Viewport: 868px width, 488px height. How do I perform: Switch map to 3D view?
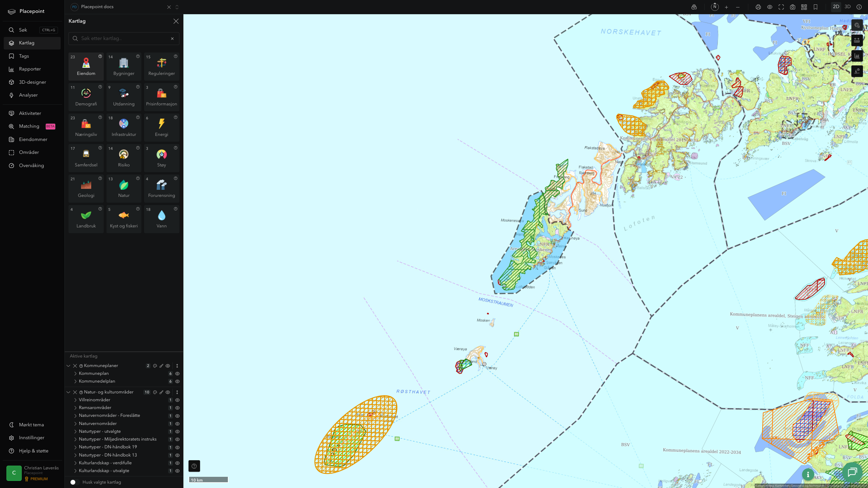pos(847,7)
